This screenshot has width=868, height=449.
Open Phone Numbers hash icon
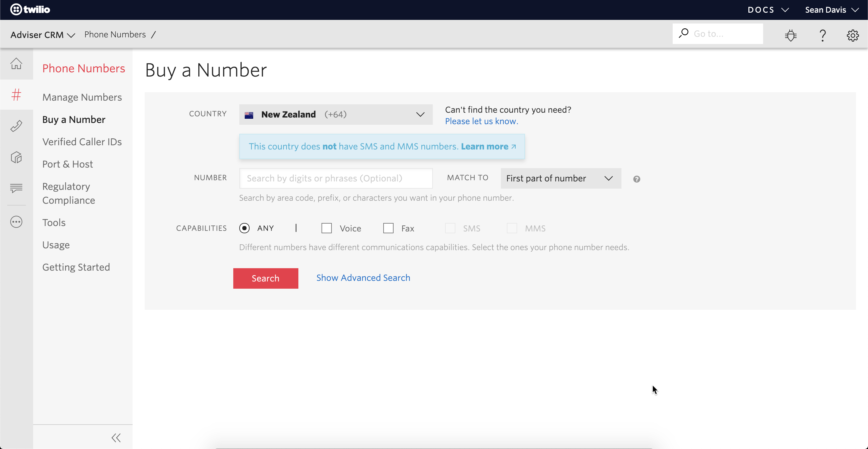[x=16, y=95]
